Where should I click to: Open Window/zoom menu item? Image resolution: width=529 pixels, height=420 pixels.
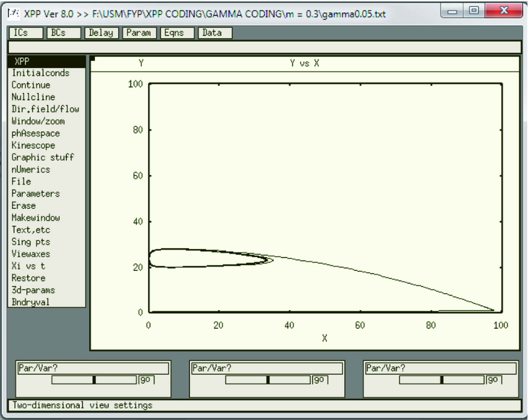(x=38, y=121)
